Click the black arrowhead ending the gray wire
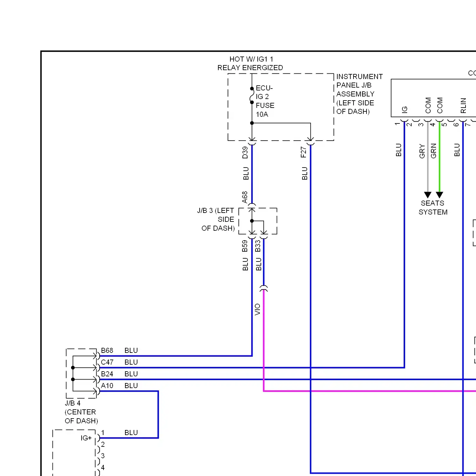This screenshot has height=476, width=476. (x=428, y=195)
